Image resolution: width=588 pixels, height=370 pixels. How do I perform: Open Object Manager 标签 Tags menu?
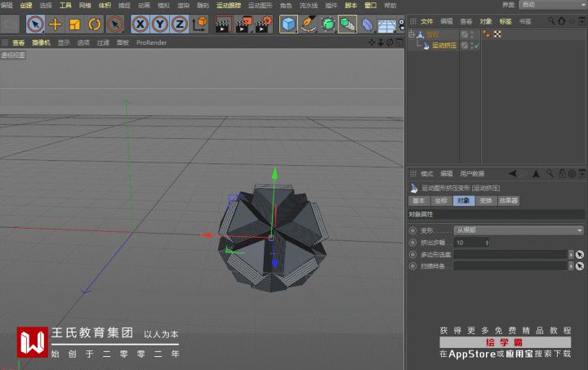506,21
